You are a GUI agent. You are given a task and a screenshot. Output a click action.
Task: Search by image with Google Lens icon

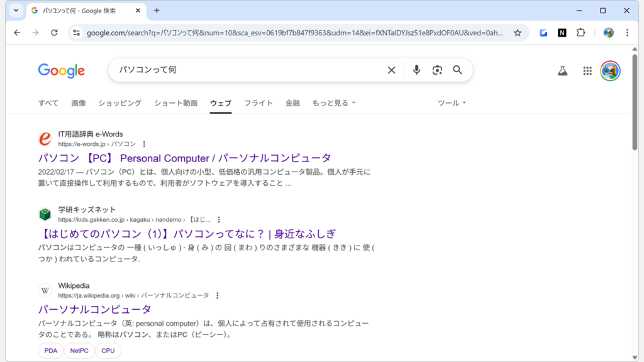437,70
